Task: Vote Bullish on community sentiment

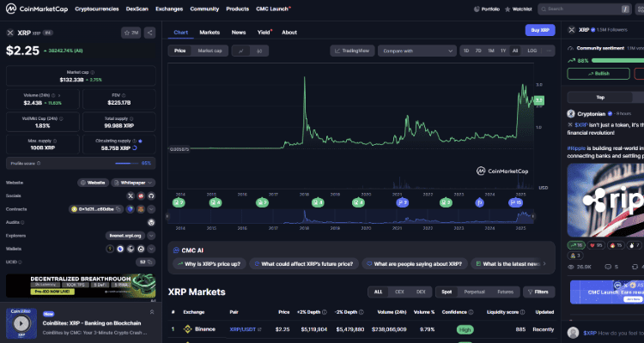Action: pyautogui.click(x=598, y=74)
